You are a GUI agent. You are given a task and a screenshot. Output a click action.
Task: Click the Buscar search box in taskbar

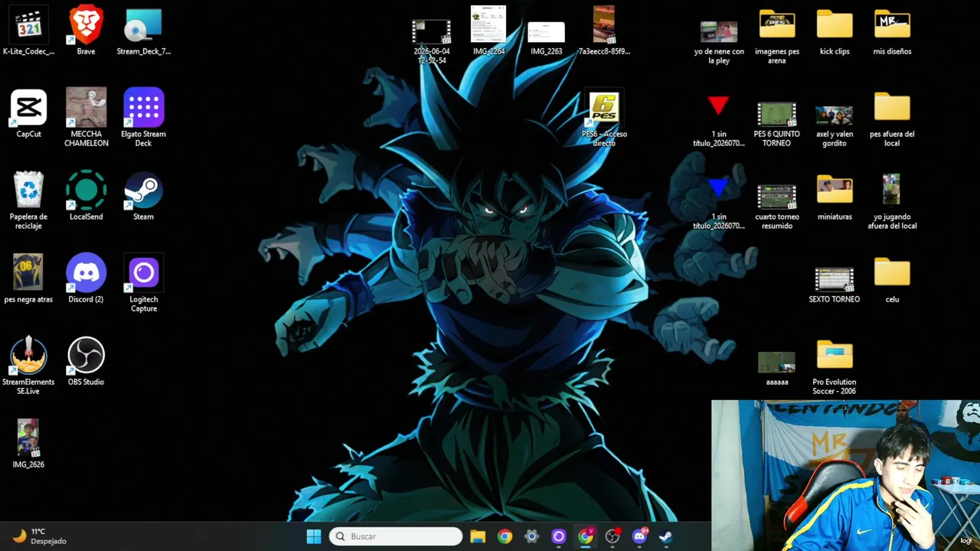[396, 536]
